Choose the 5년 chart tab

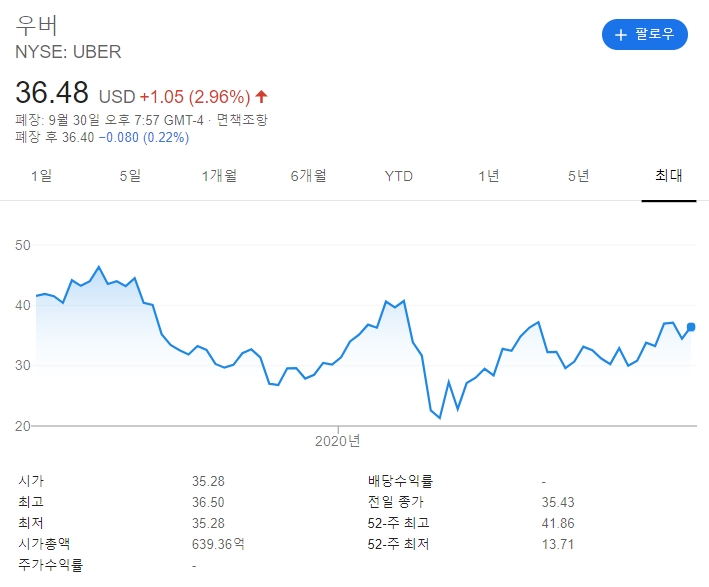point(578,175)
